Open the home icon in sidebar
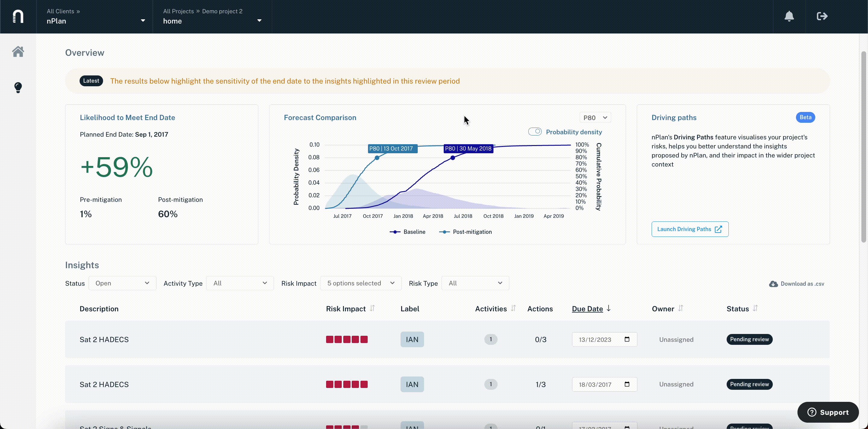Viewport: 868px width, 429px height. click(x=18, y=52)
